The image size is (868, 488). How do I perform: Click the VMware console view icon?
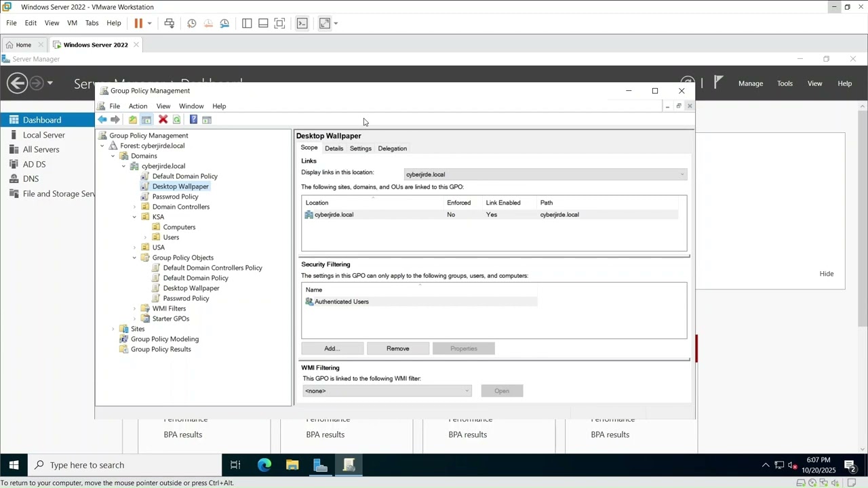(x=302, y=23)
